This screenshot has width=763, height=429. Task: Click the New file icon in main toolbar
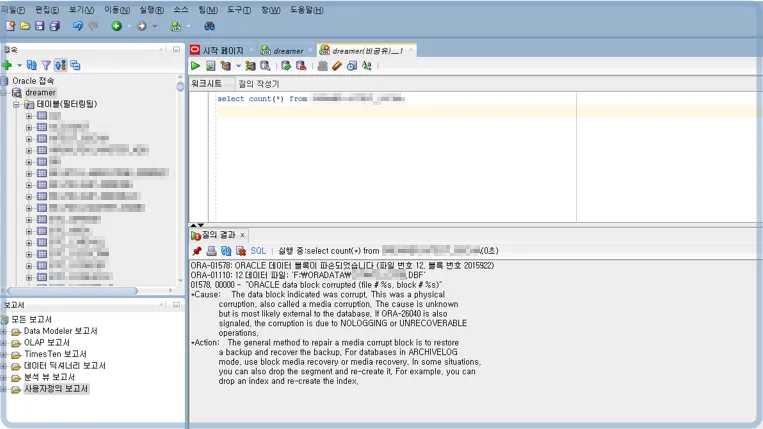(10, 26)
